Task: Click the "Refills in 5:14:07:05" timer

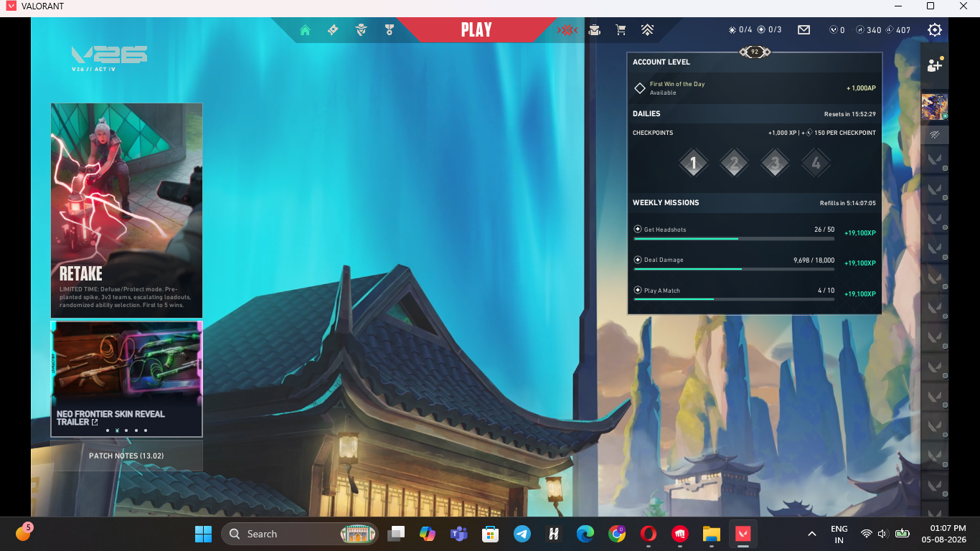Action: [848, 203]
